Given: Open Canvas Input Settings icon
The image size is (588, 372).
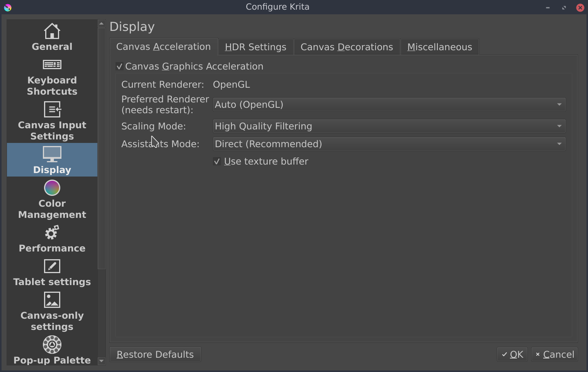Looking at the screenshot, I should [x=52, y=109].
